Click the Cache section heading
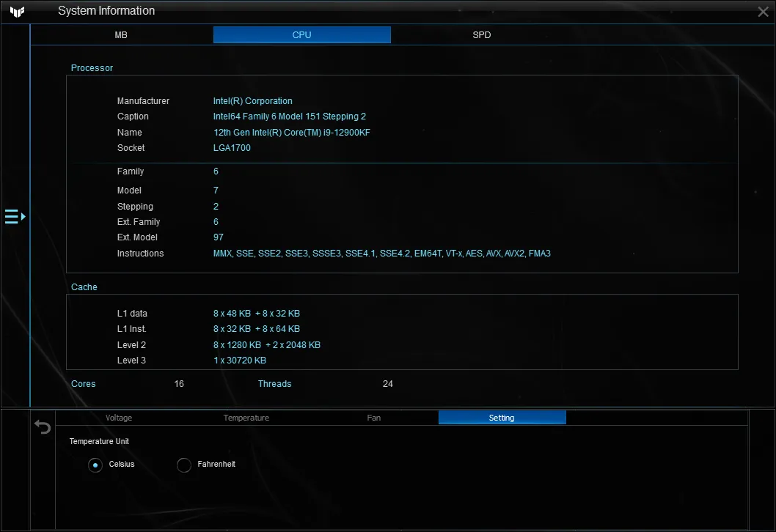Image resolution: width=776 pixels, height=532 pixels. click(x=84, y=287)
